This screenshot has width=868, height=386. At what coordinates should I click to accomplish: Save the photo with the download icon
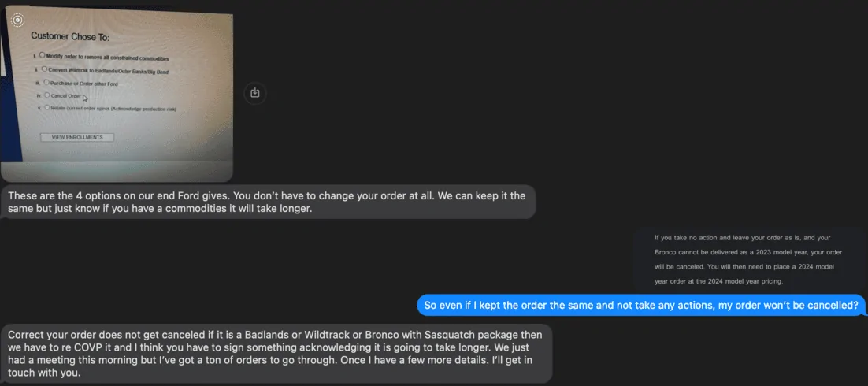[x=254, y=92]
